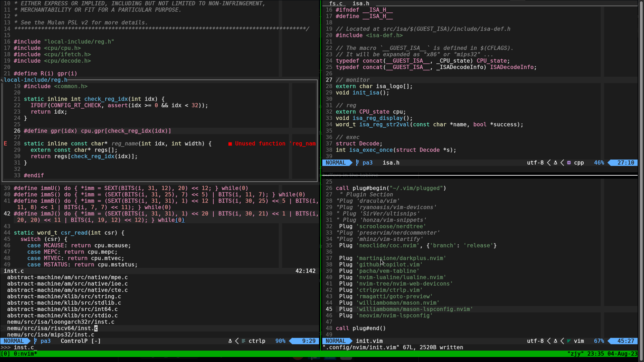This screenshot has width=644, height=362.
Task: Click the Unused function diagnostic message
Action: click(275, 143)
